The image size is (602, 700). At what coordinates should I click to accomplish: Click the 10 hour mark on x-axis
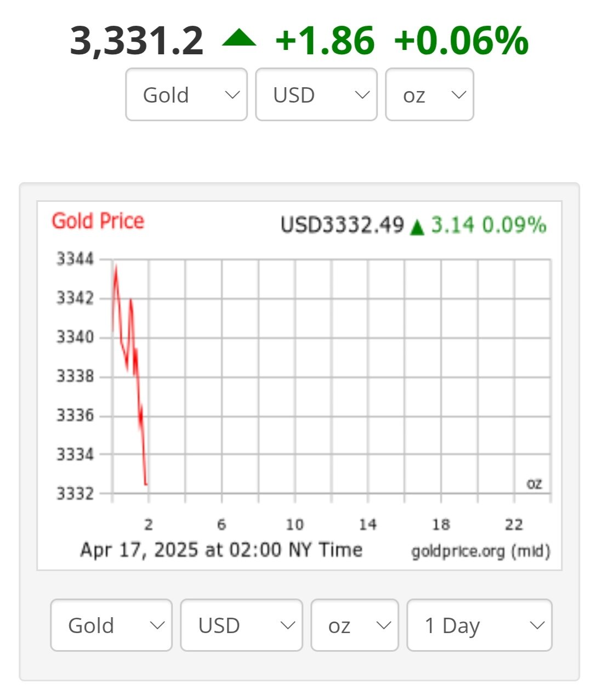point(294,525)
